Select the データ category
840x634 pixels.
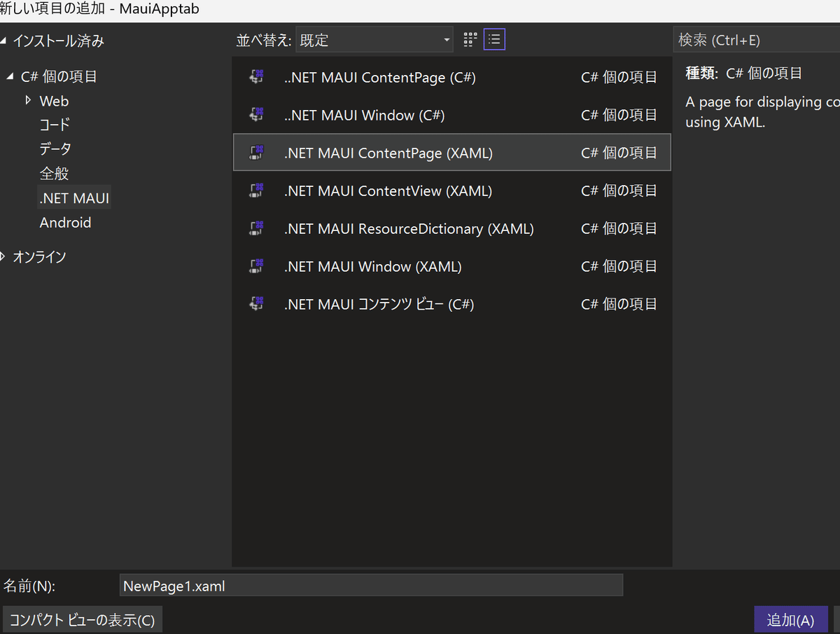(x=55, y=149)
